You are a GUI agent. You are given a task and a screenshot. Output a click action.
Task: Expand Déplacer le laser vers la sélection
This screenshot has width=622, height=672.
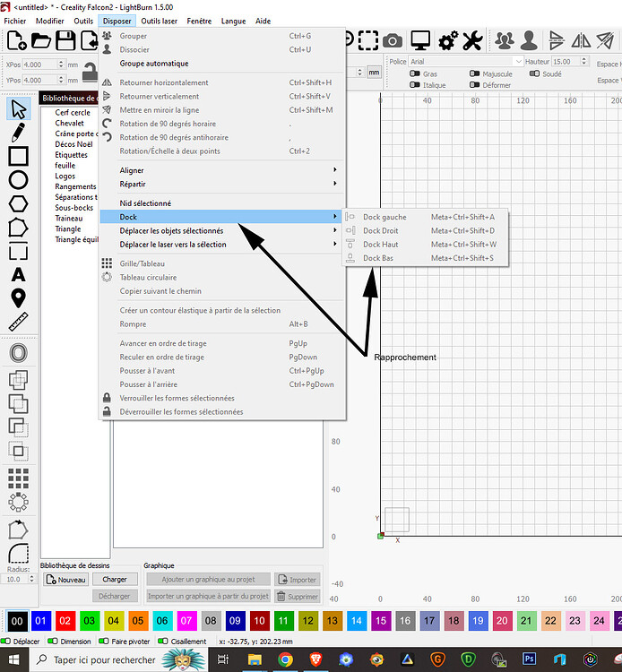(222, 245)
